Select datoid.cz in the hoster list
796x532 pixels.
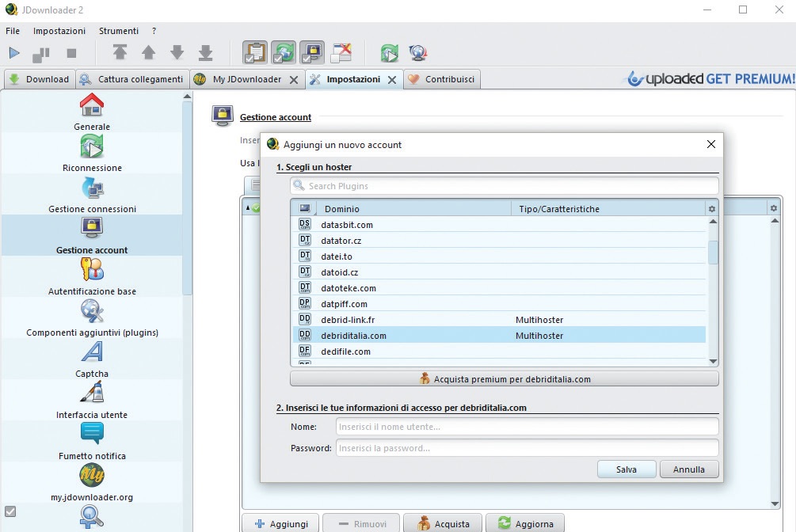[499, 272]
